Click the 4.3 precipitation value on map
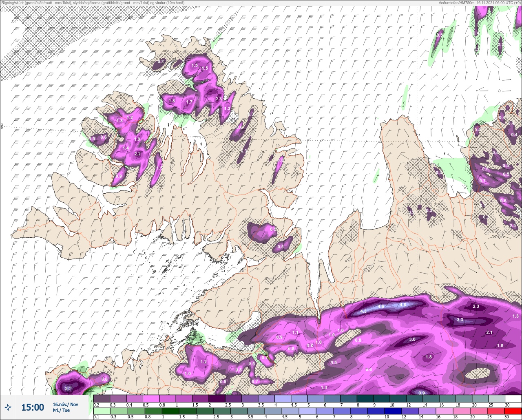Viewport: 522px width, 420px height. click(363, 311)
